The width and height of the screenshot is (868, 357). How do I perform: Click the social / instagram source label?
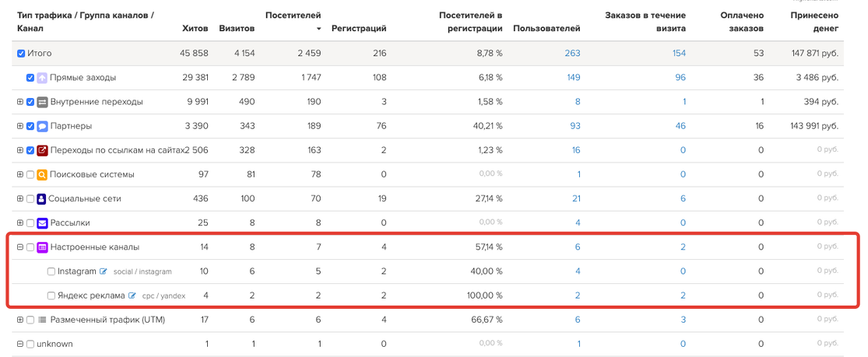coord(142,271)
